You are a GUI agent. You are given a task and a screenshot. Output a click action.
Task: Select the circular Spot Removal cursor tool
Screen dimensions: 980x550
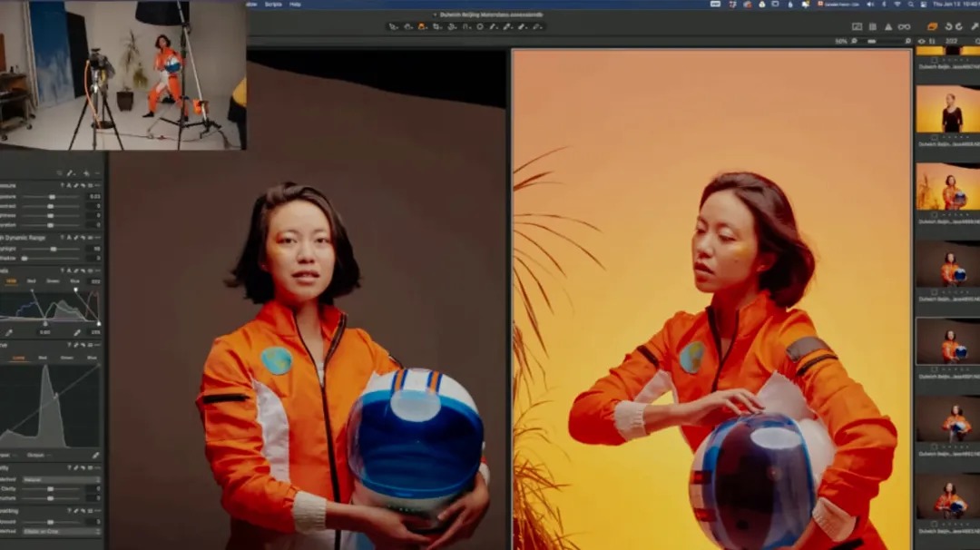[x=480, y=27]
